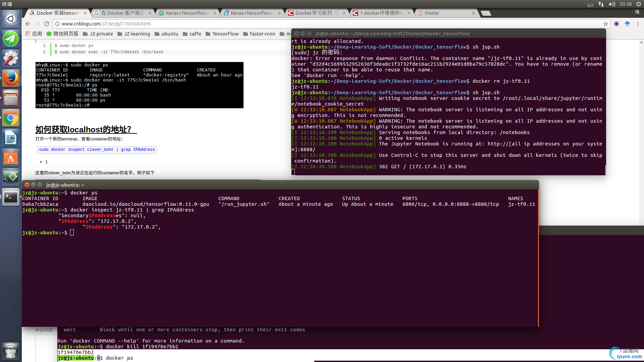Screen dimensions: 644x362
Task: Click the daocloud tensorflow image name
Action: click(x=146, y=204)
